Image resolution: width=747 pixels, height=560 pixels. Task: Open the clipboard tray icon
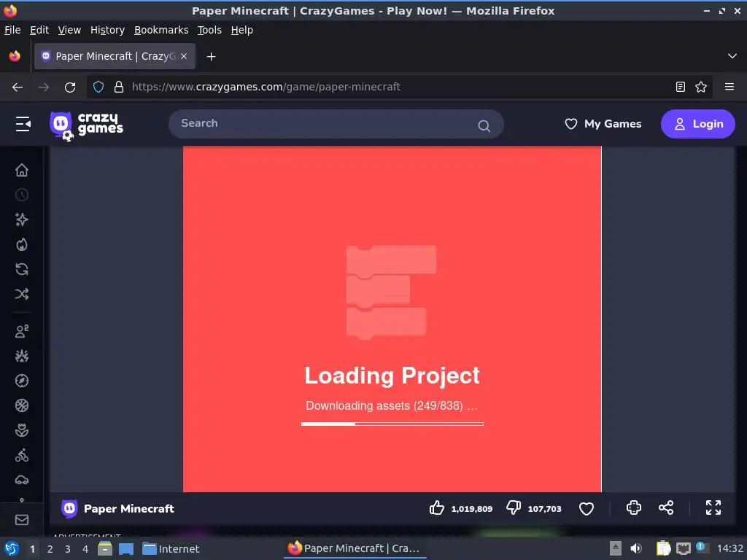click(x=663, y=548)
